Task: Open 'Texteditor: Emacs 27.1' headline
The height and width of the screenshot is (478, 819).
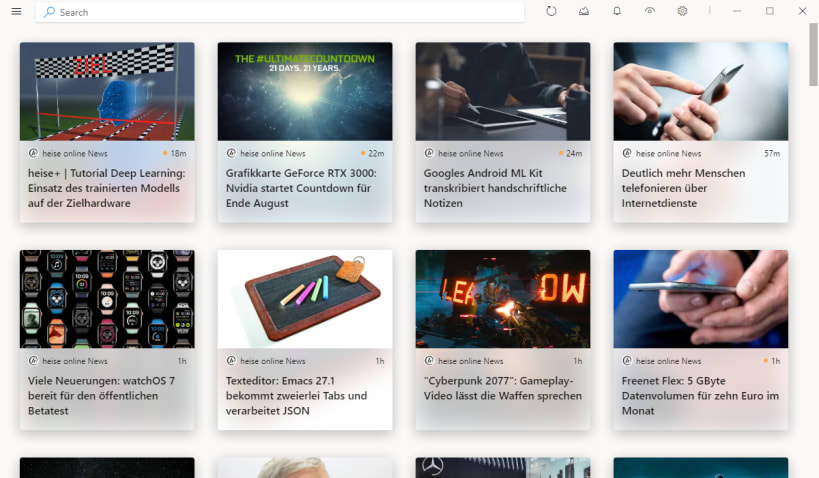Action: [x=296, y=395]
